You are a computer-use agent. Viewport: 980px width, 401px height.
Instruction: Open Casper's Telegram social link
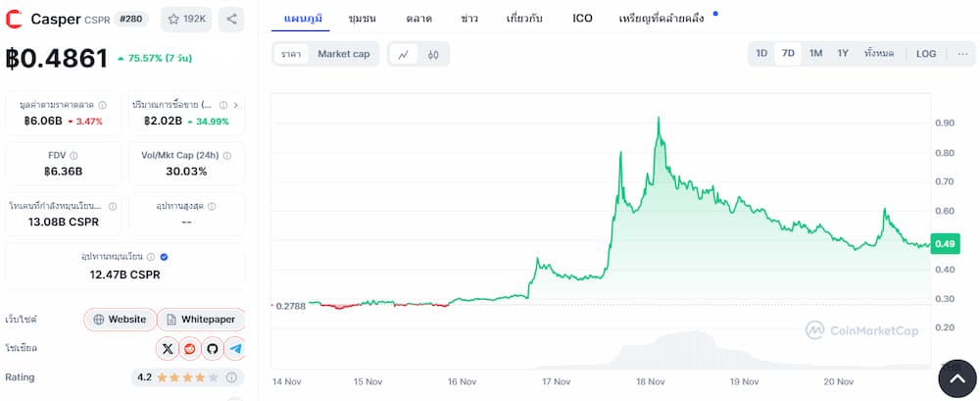click(234, 348)
